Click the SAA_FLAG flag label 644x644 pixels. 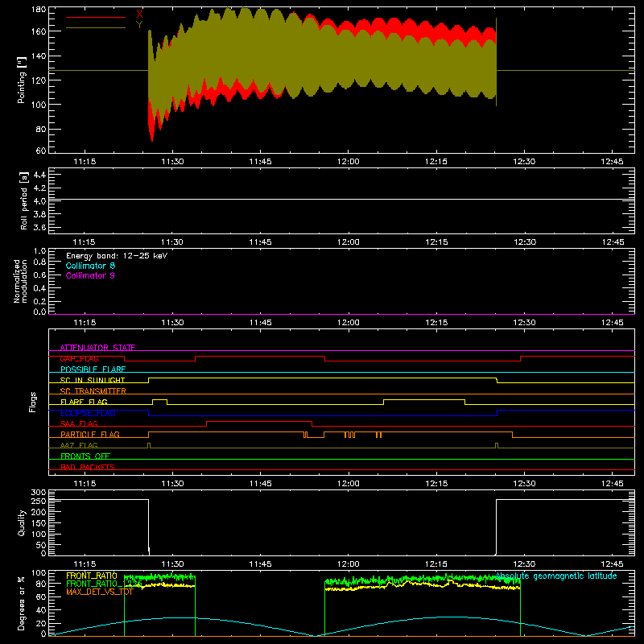coord(79,423)
